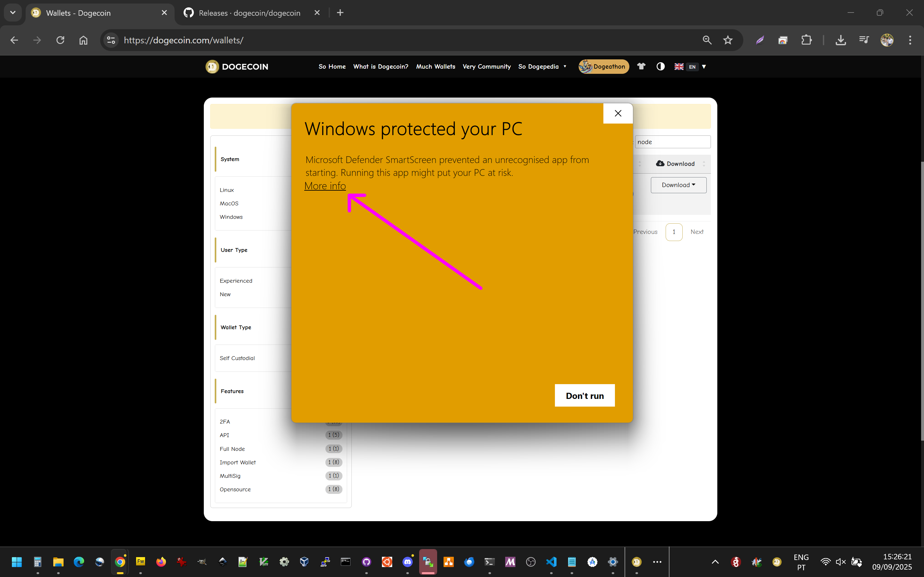Viewport: 924px width, 577px height.
Task: Close the SmartScreen dialog with the X
Action: pyautogui.click(x=618, y=113)
